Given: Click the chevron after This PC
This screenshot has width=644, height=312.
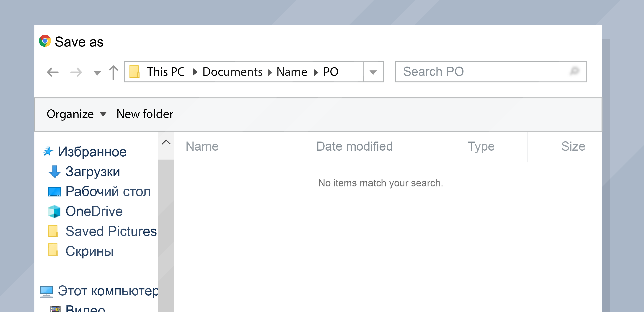Looking at the screenshot, I should pyautogui.click(x=195, y=72).
